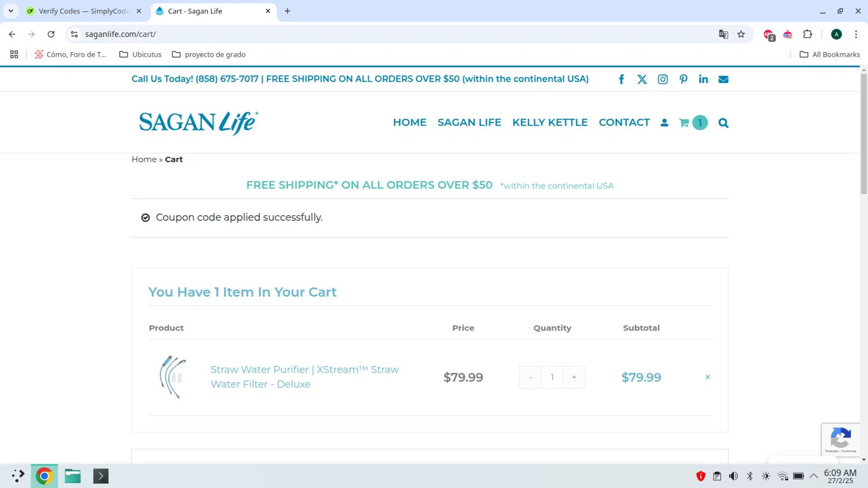Click the address bar URL
This screenshot has height=488, width=868.
pos(120,34)
